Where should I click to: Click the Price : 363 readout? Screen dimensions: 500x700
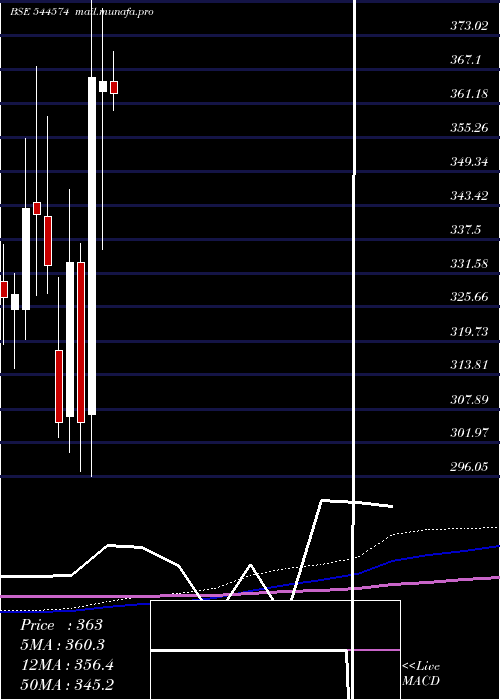tap(62, 625)
